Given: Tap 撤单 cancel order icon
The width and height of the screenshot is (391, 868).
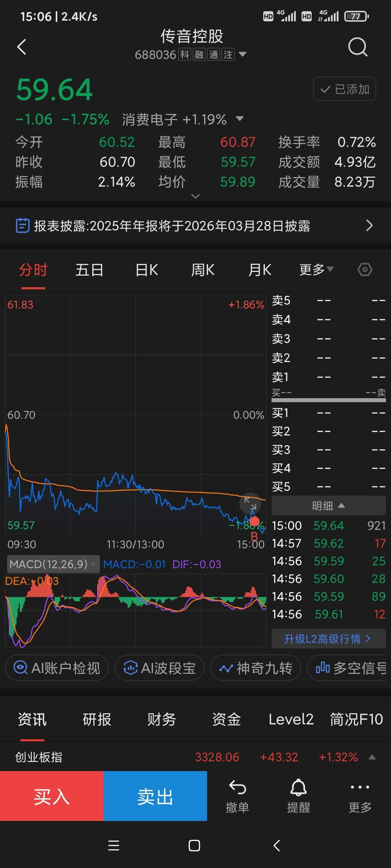Looking at the screenshot, I should coord(237,796).
